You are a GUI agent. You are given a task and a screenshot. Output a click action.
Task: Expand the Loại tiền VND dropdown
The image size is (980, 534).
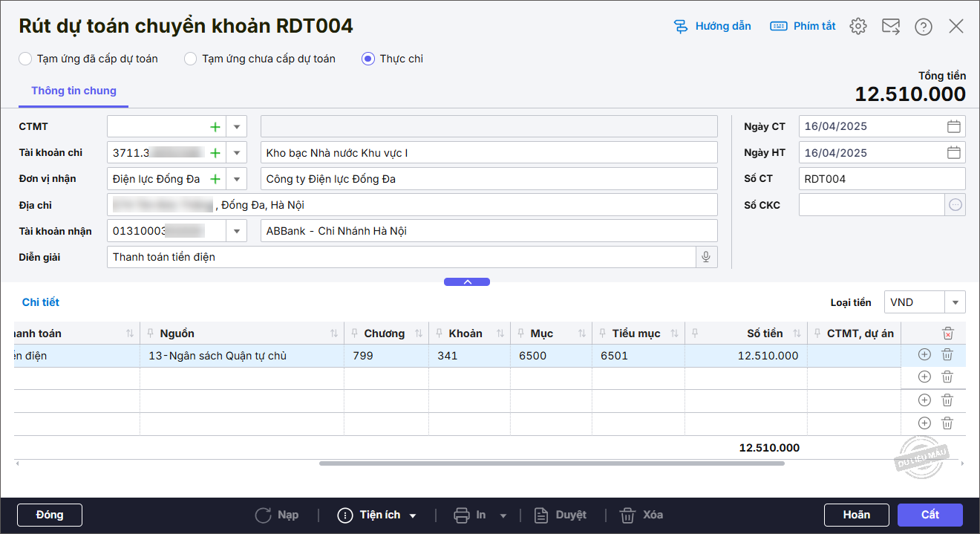(x=955, y=302)
